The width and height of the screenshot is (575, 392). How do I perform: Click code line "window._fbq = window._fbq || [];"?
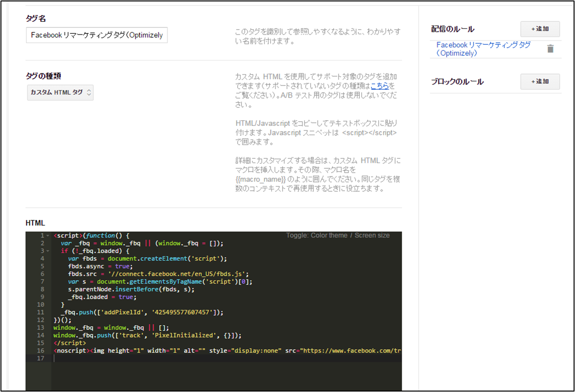[111, 328]
